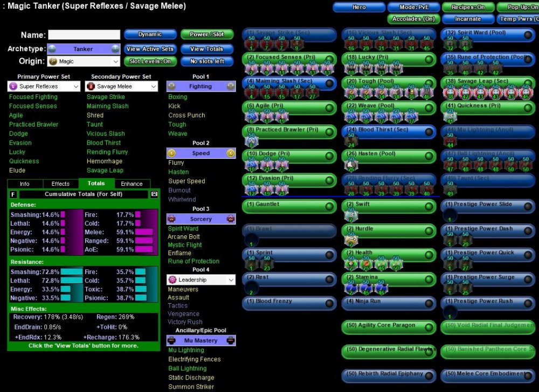Click the Practiced Brawler enhancement slot icon
The width and height of the screenshot is (539, 392).
point(251,142)
